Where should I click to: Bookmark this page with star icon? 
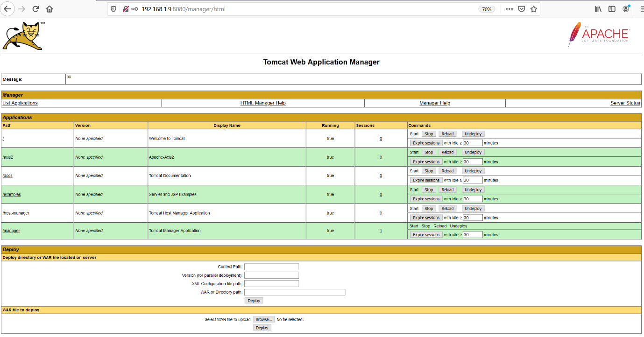[x=534, y=9]
